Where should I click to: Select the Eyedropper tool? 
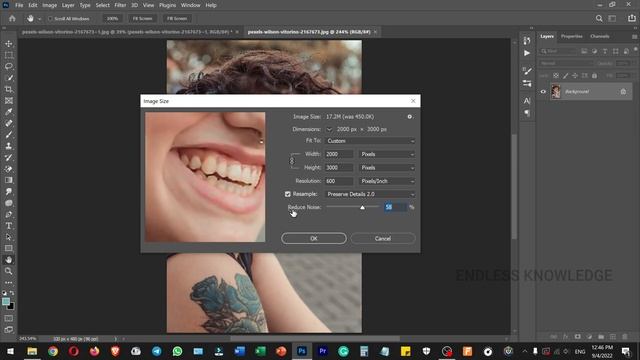pos(9,112)
